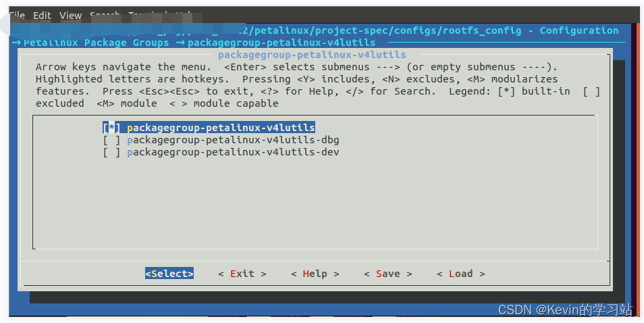The height and width of the screenshot is (323, 644).
Task: Click the < Exit > button
Action: [242, 274]
